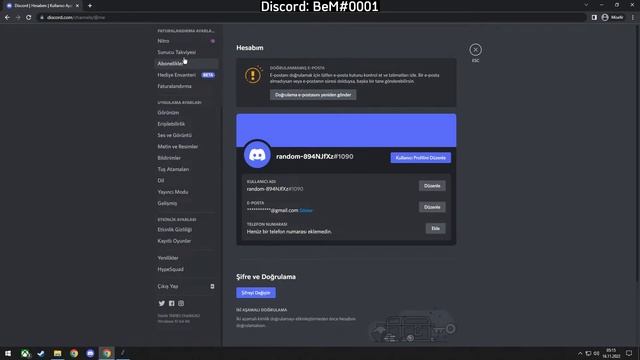
Task: Open Discord's Facebook icon link
Action: point(171,303)
